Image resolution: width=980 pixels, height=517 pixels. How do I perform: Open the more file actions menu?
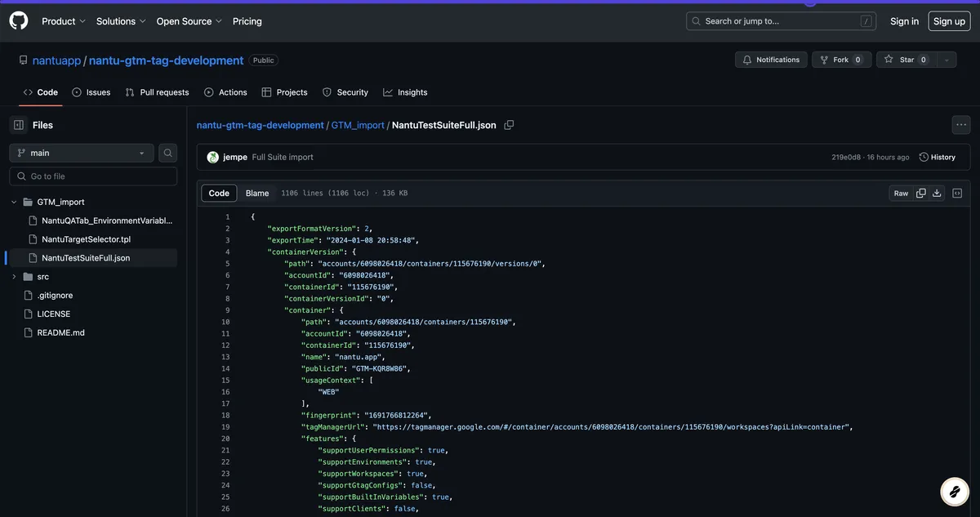(x=961, y=125)
